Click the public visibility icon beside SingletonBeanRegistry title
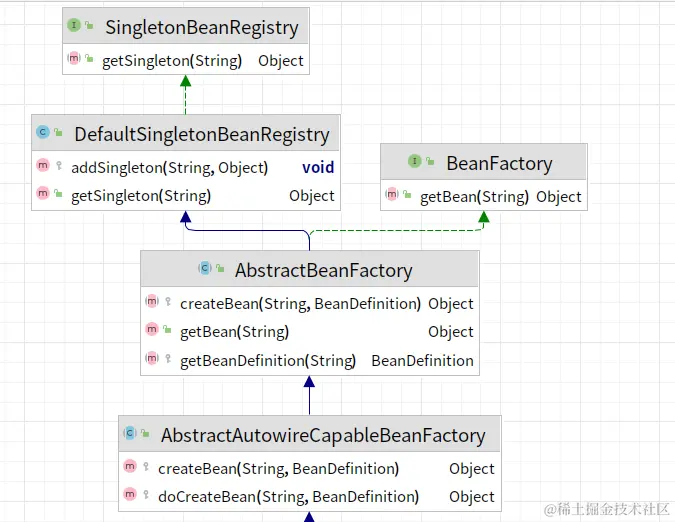This screenshot has width=675, height=522. (x=89, y=25)
